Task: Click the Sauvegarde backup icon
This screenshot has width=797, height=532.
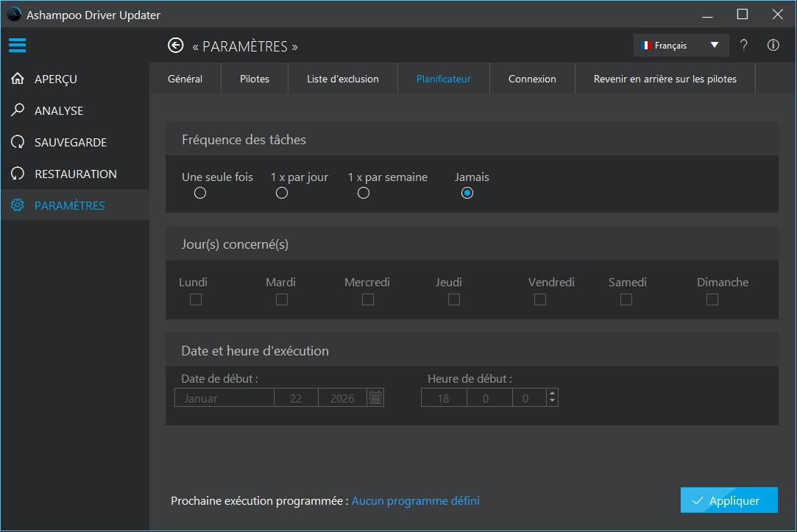Action: click(17, 142)
